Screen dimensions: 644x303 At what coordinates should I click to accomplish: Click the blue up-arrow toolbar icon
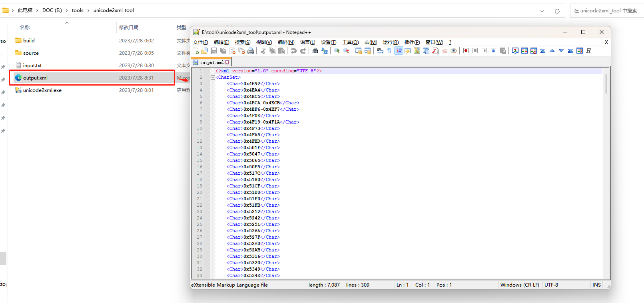[552, 51]
